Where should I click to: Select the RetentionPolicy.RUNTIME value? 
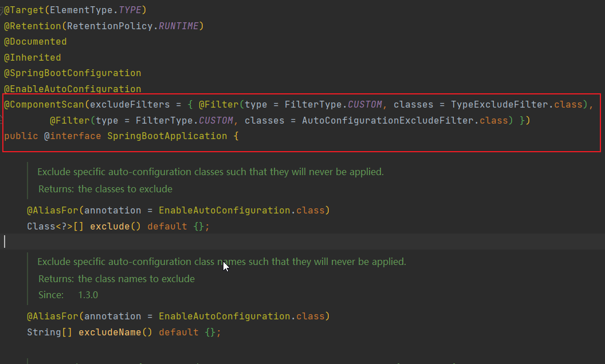133,26
